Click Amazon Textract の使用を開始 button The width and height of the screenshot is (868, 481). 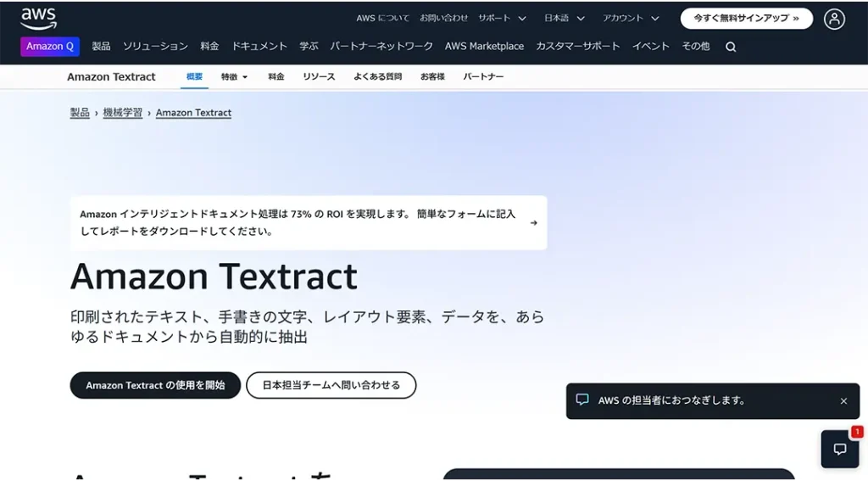click(x=155, y=385)
